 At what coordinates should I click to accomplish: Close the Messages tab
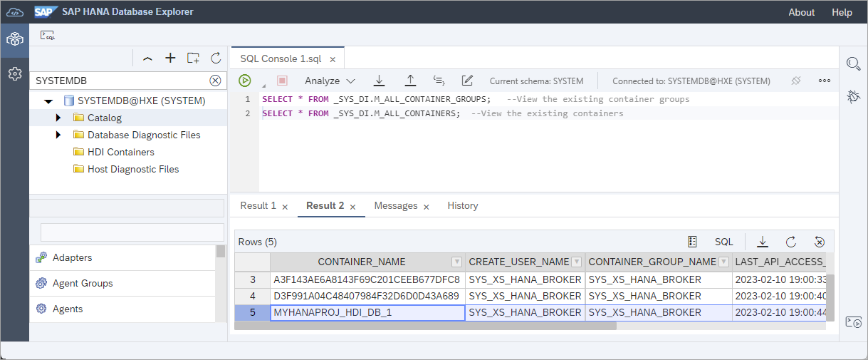[x=427, y=207]
